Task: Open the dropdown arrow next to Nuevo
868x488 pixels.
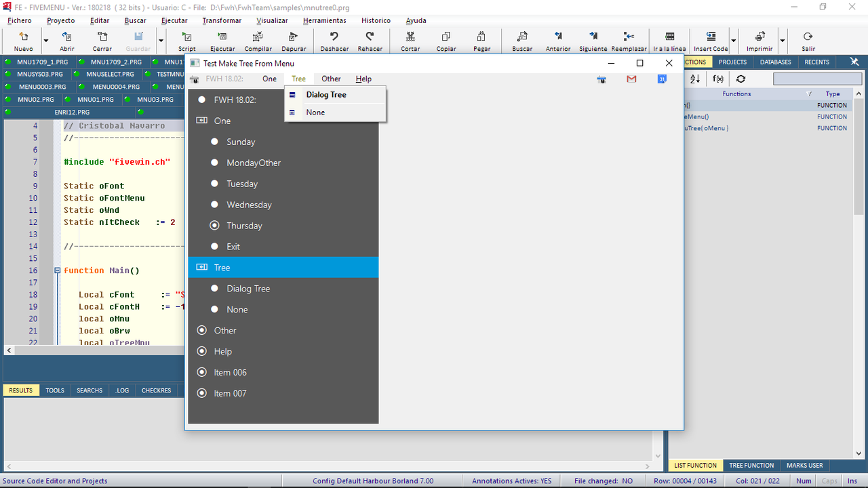Action: pos(46,41)
